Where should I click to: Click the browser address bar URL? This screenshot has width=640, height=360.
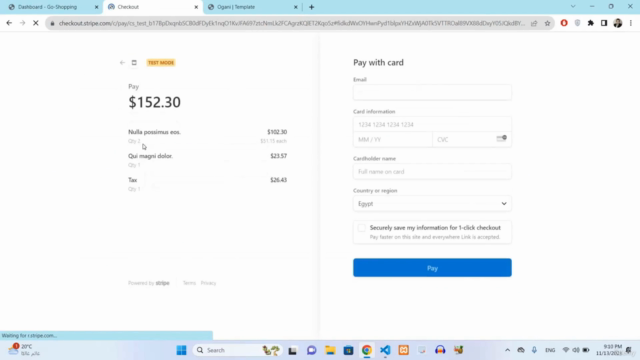coord(291,23)
